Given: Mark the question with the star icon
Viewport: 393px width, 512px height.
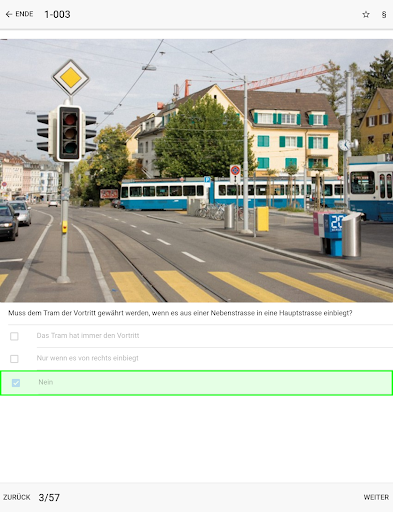Looking at the screenshot, I should pyautogui.click(x=366, y=14).
